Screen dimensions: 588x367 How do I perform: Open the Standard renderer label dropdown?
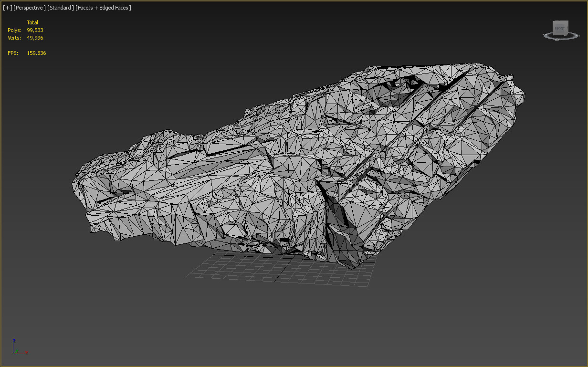point(61,8)
